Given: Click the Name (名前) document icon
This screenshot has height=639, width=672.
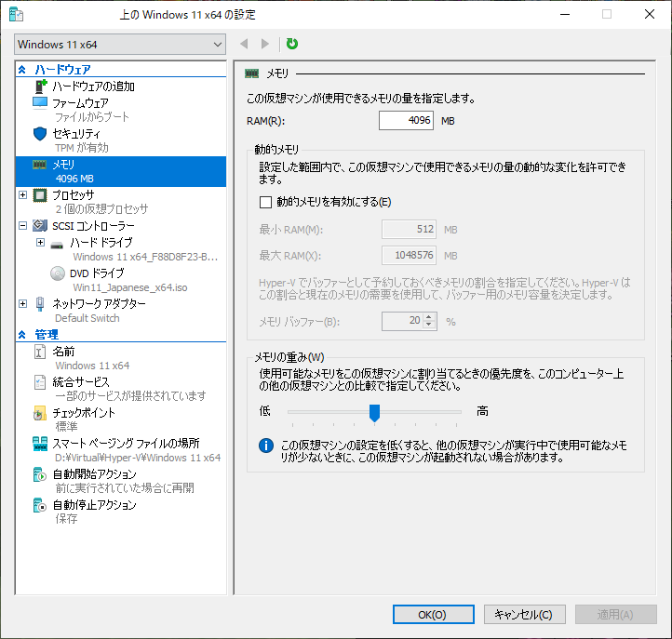Looking at the screenshot, I should tap(40, 352).
